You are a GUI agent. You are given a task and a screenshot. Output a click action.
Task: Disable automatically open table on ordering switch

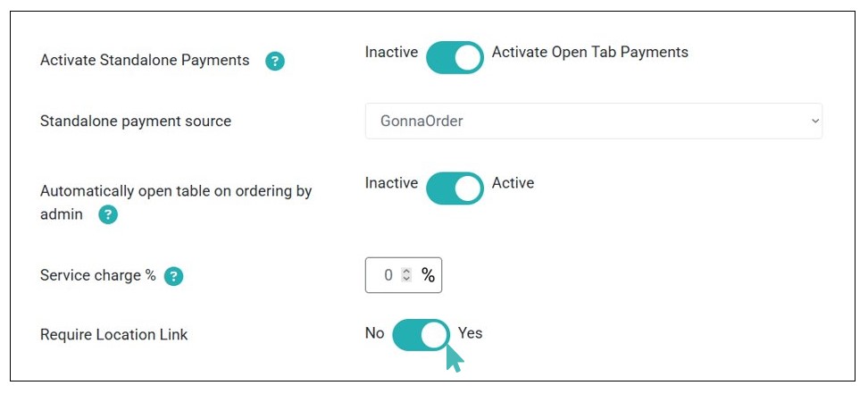(455, 188)
